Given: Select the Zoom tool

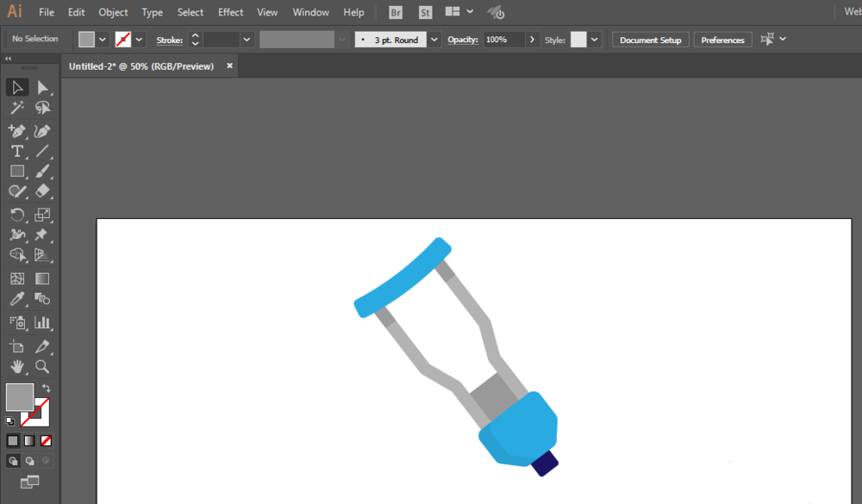Looking at the screenshot, I should coord(42,367).
